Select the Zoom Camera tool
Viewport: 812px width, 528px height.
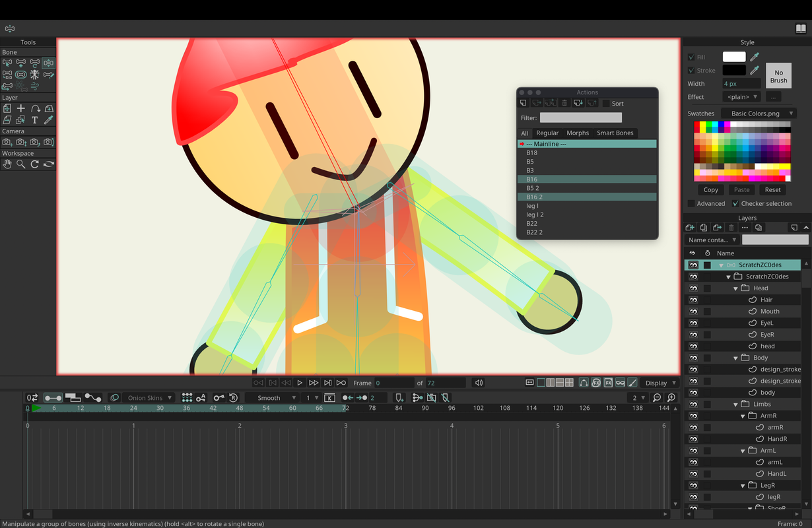point(21,142)
